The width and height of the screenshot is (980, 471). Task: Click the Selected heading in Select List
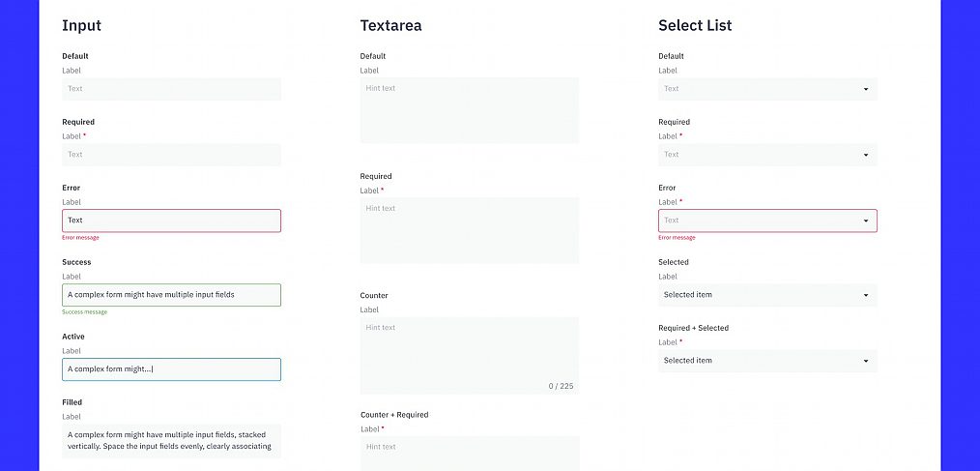673,262
